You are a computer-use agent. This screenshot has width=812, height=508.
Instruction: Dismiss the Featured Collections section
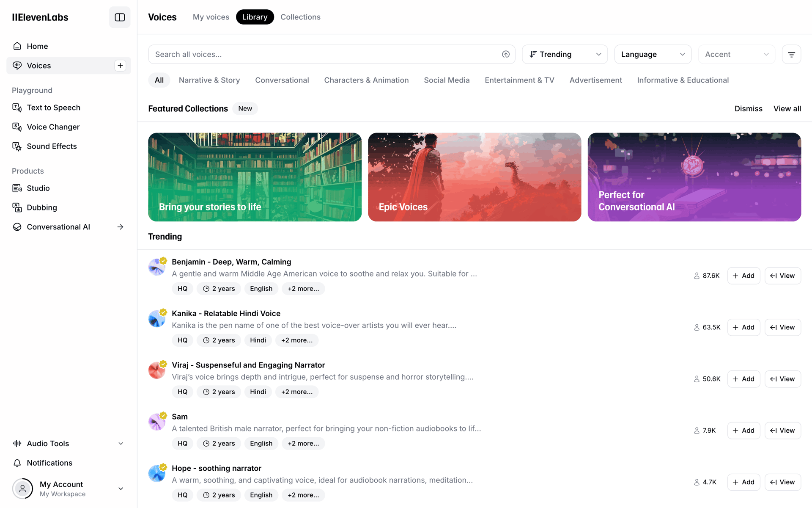748,109
